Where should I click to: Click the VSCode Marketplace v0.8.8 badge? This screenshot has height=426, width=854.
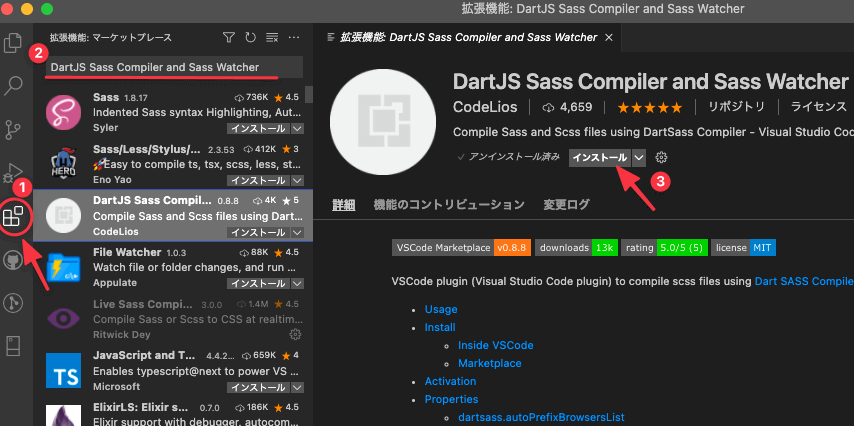click(461, 248)
